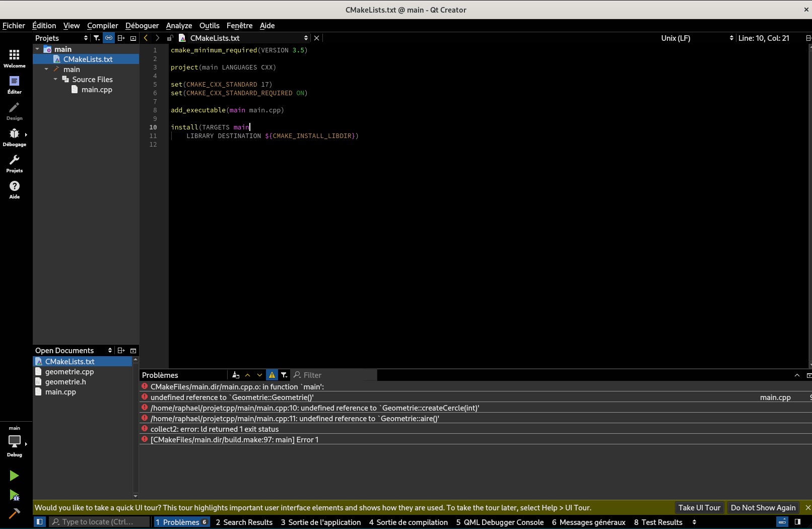The width and height of the screenshot is (812, 529).
Task: Build the project with hammer icon
Action: pos(14,513)
